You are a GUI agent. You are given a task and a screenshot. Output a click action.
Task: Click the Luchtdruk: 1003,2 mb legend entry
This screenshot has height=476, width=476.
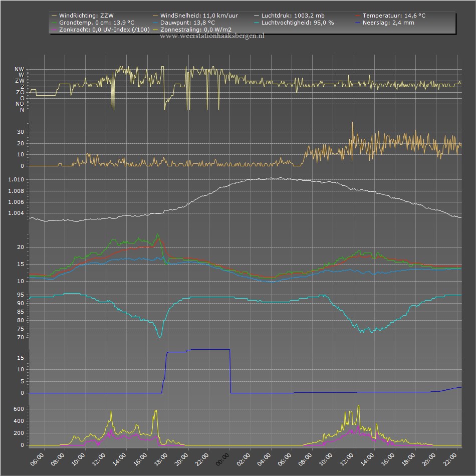pos(289,16)
